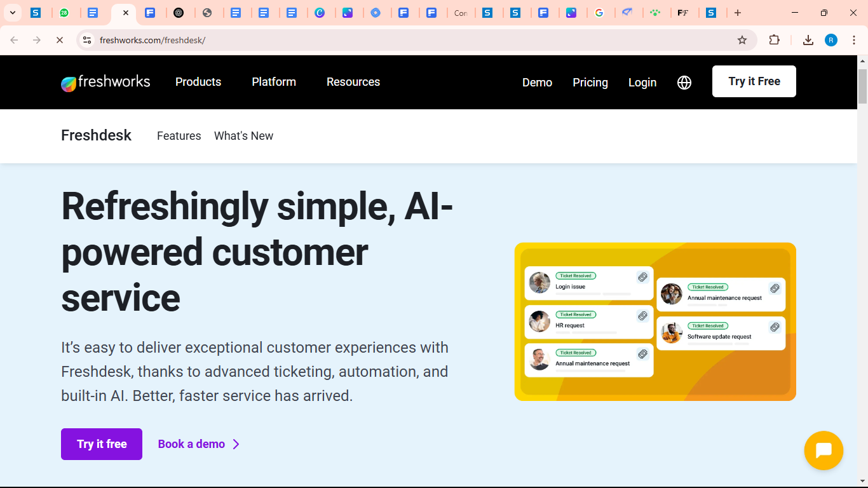
Task: Close the current Freshdesk browser tab
Action: 126,13
